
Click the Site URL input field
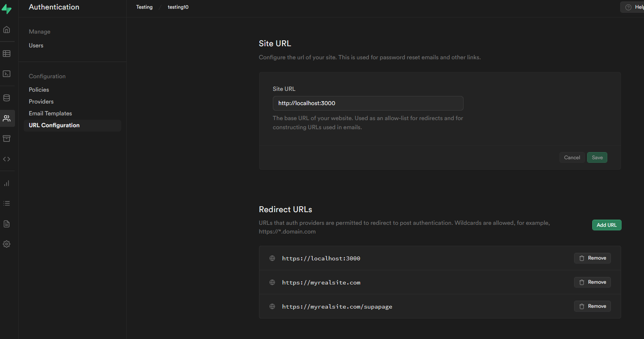point(368,103)
